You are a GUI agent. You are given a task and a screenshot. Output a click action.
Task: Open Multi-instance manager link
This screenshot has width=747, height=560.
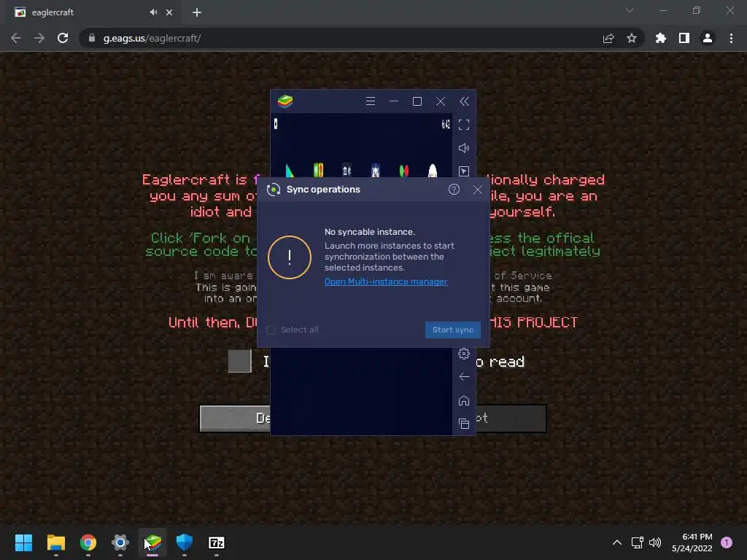(x=386, y=281)
